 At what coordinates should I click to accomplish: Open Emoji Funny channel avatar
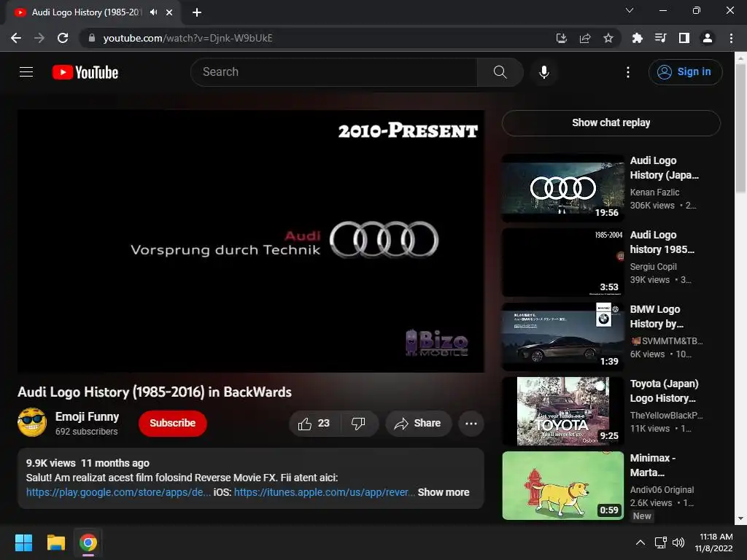click(x=32, y=422)
